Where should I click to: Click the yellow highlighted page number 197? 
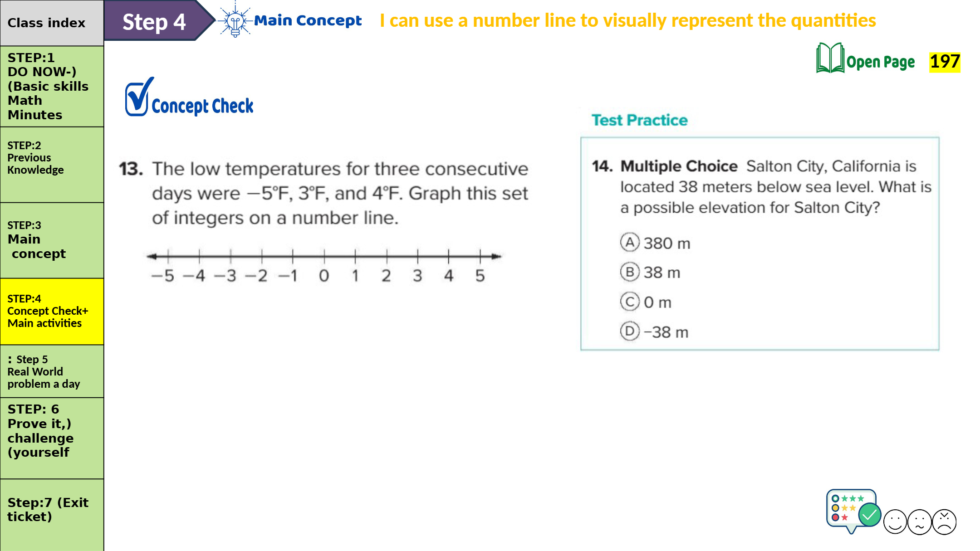pyautogui.click(x=945, y=62)
